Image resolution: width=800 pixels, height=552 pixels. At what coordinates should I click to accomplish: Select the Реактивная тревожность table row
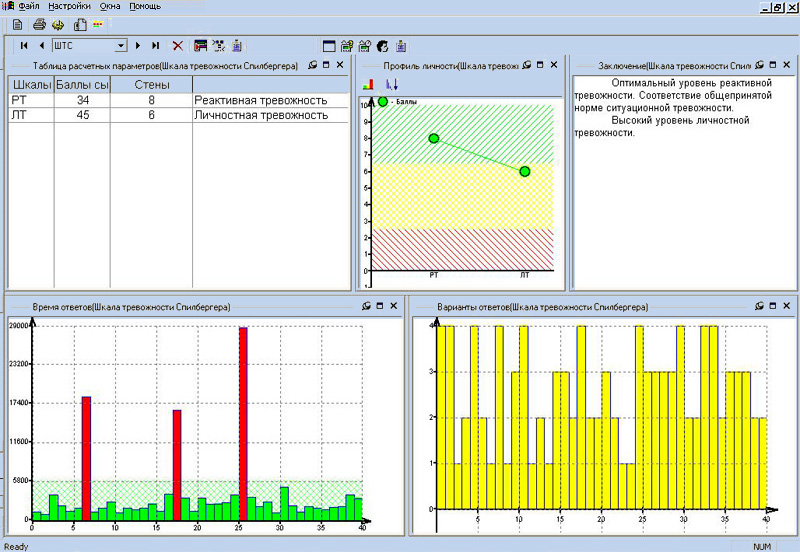[x=261, y=100]
